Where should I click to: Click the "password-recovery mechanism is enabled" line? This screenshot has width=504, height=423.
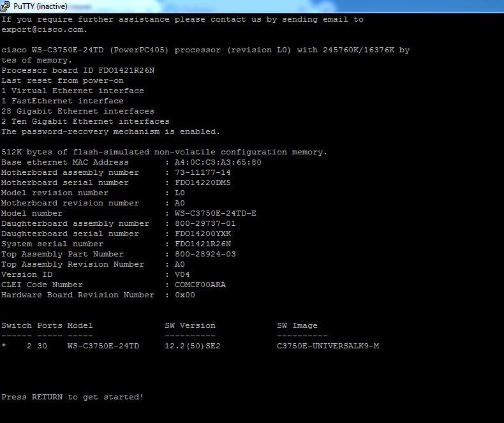coord(110,132)
